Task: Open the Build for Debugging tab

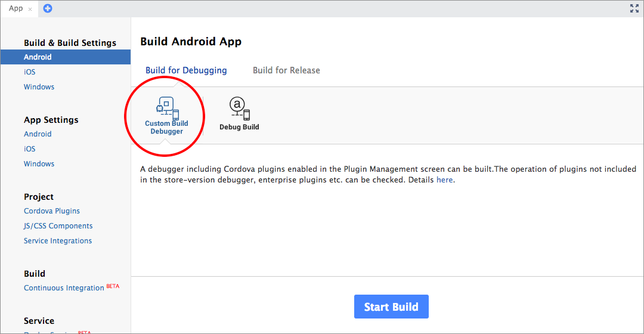Action: (x=186, y=70)
